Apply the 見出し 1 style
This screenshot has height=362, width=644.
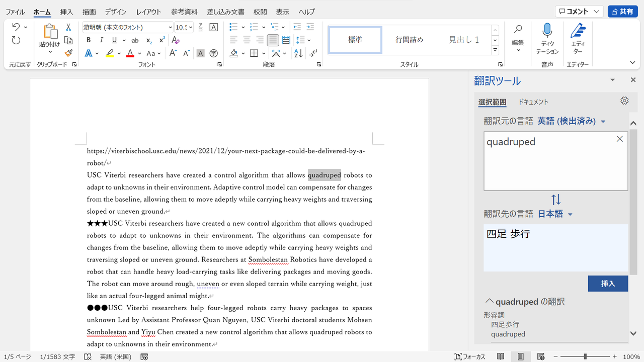coord(464,40)
